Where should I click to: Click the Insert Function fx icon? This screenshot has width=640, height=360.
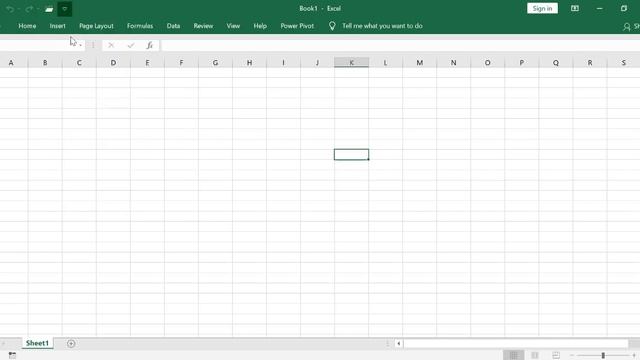click(x=150, y=45)
